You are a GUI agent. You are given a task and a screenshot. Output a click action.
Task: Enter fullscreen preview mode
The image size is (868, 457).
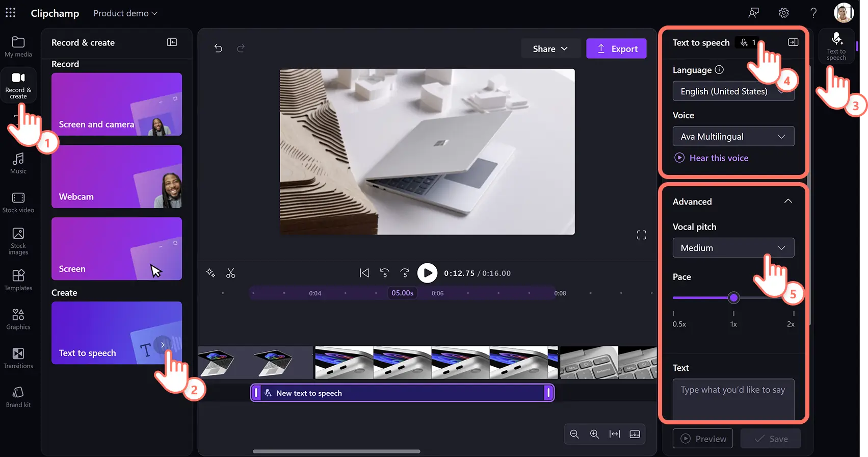point(642,235)
